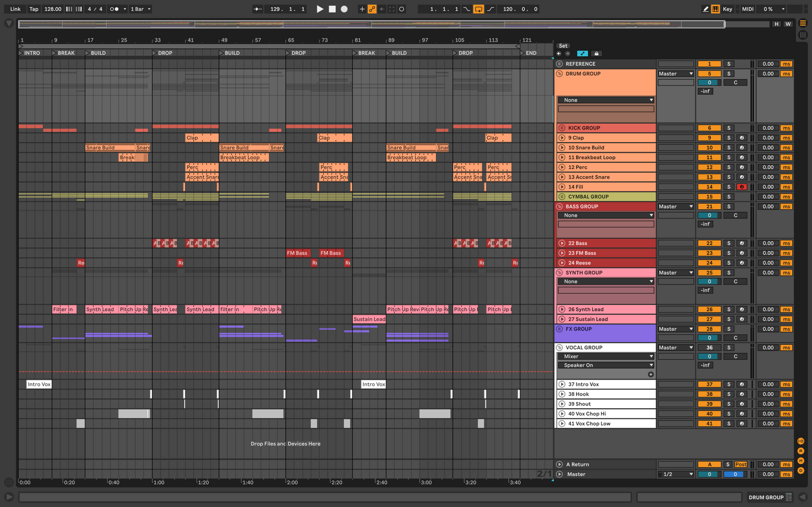
Task: Click the Arrangement Record button
Action: point(344,9)
